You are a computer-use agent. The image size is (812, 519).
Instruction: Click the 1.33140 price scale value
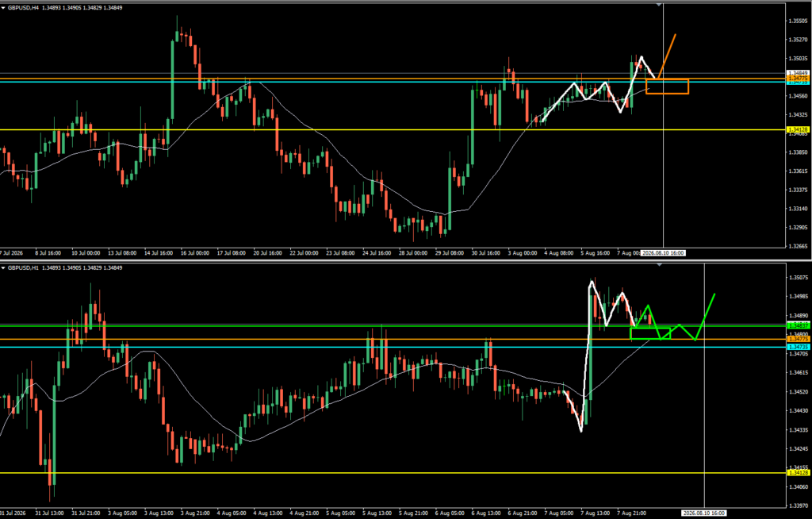(x=798, y=209)
